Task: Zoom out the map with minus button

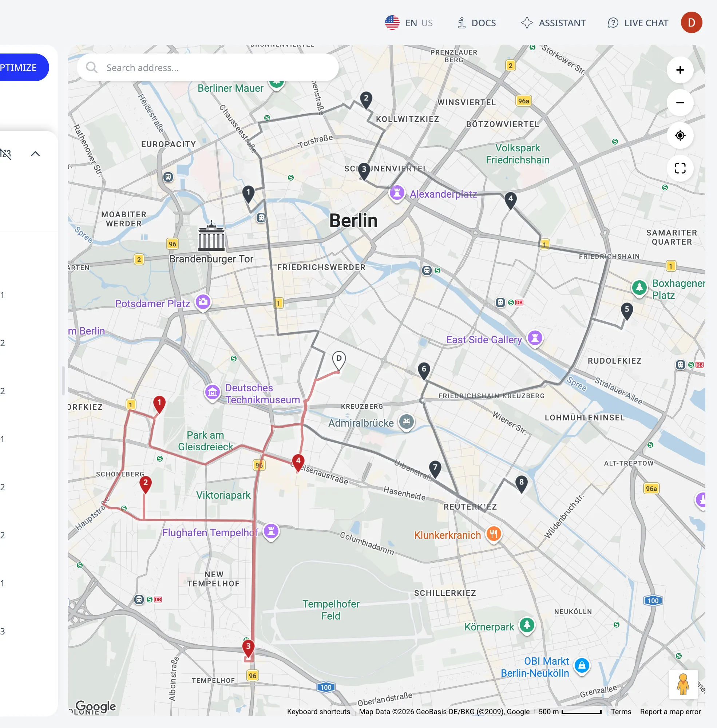Action: 680,103
